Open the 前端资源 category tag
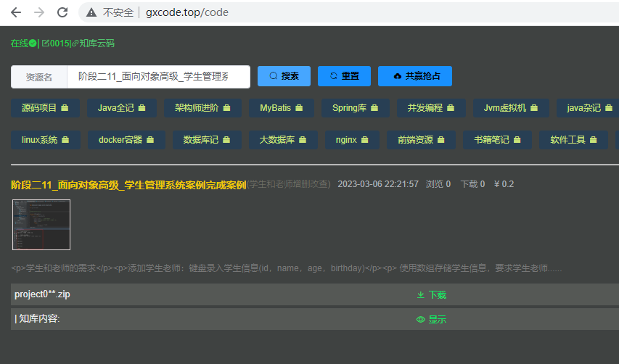Screen dimensions: 619x364 (421, 140)
